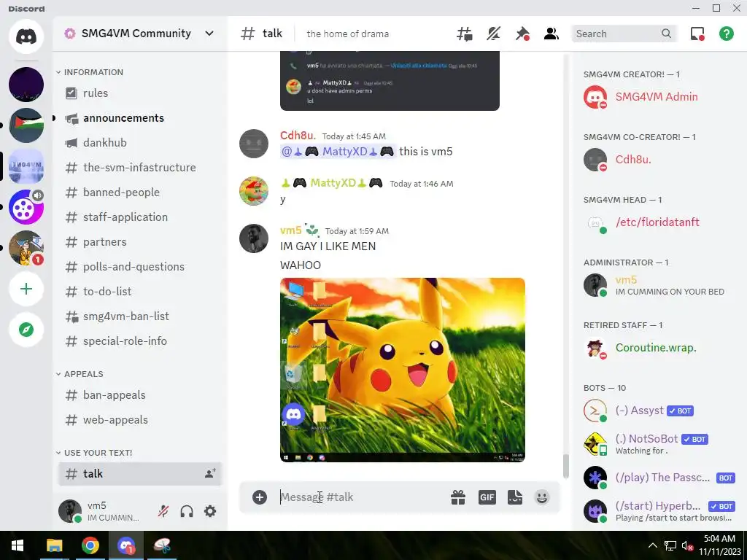Click the chat scrollbar thumb
This screenshot has width=747, height=560.
click(566, 466)
